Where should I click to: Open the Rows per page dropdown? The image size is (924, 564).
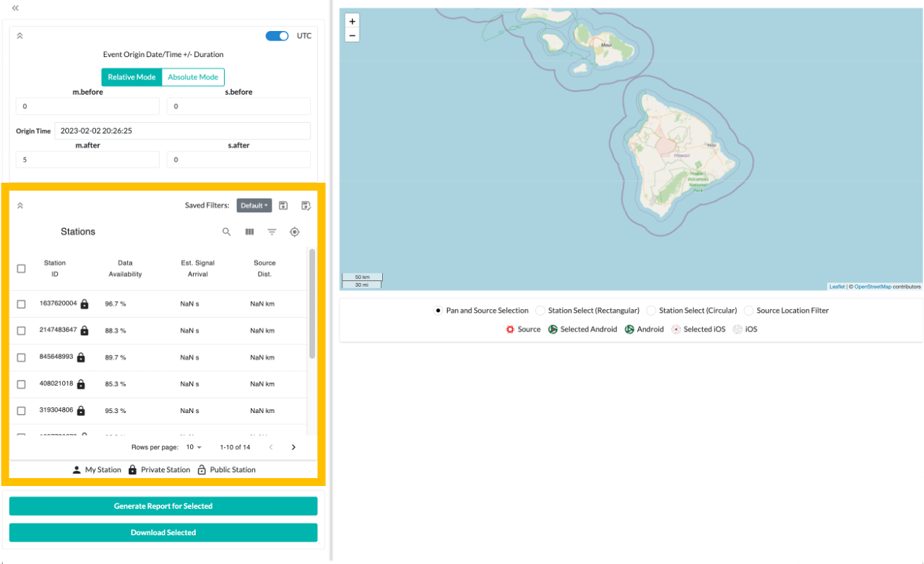[194, 447]
